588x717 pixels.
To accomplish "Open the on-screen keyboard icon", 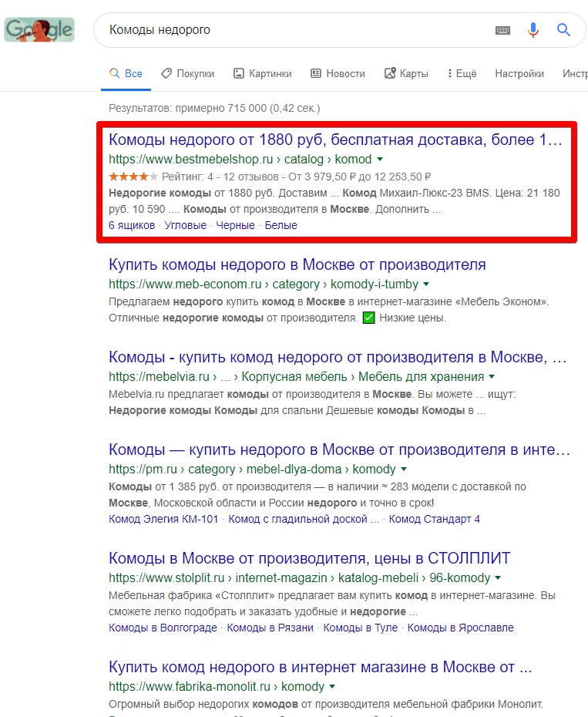I will pyautogui.click(x=502, y=30).
